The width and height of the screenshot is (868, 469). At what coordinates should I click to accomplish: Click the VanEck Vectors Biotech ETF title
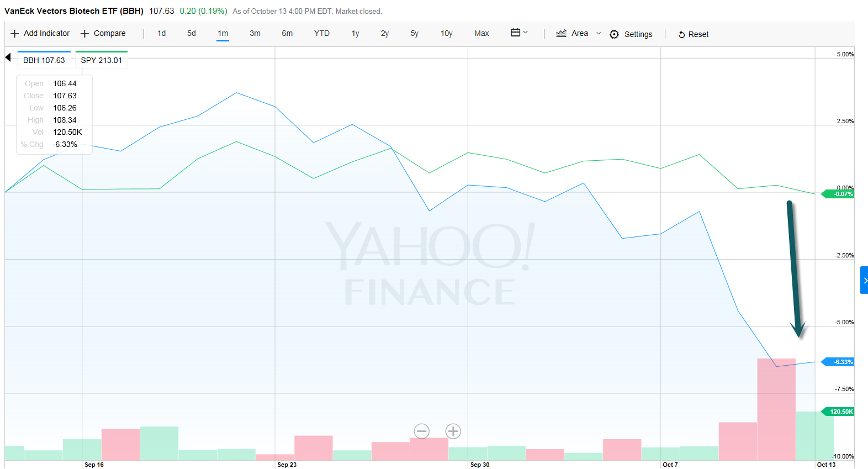[74, 11]
